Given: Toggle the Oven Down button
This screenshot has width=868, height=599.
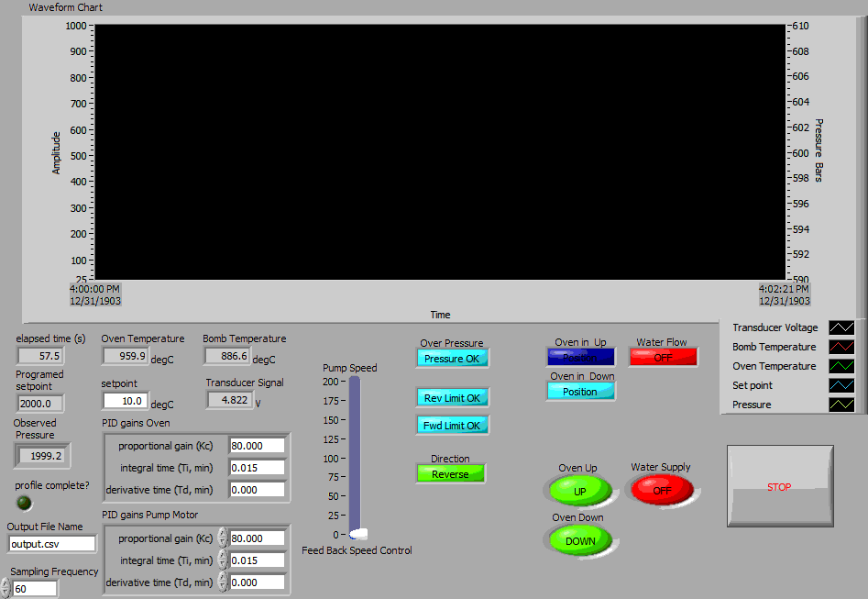Looking at the screenshot, I should tap(579, 541).
